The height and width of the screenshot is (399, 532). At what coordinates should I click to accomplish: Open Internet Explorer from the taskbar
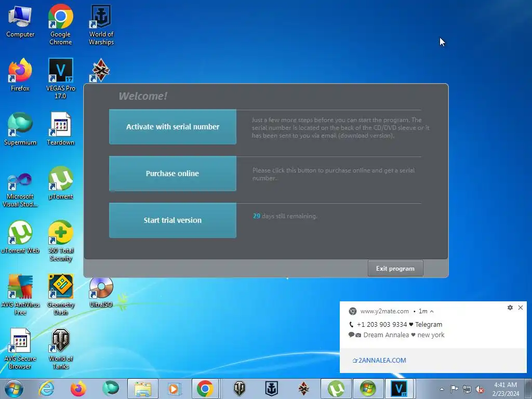click(46, 389)
